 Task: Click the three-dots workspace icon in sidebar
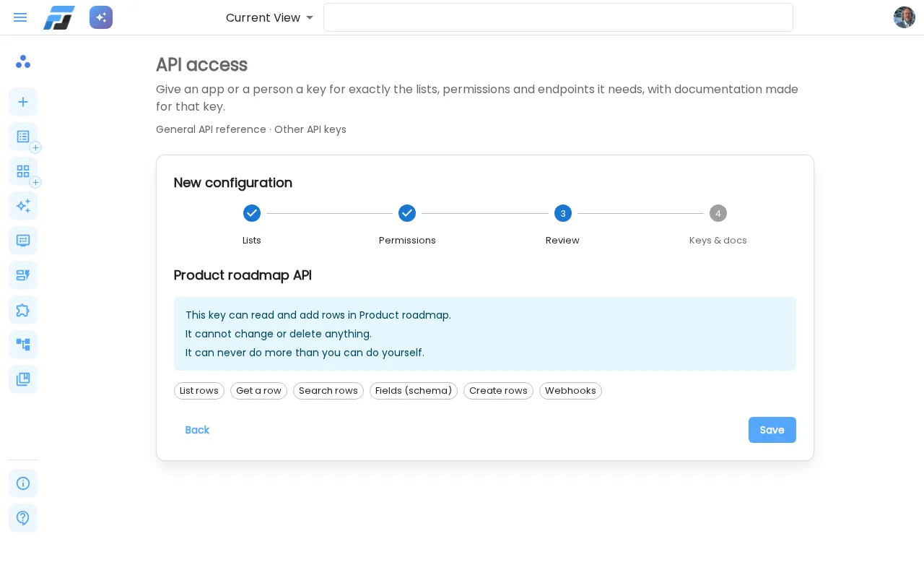tap(23, 61)
